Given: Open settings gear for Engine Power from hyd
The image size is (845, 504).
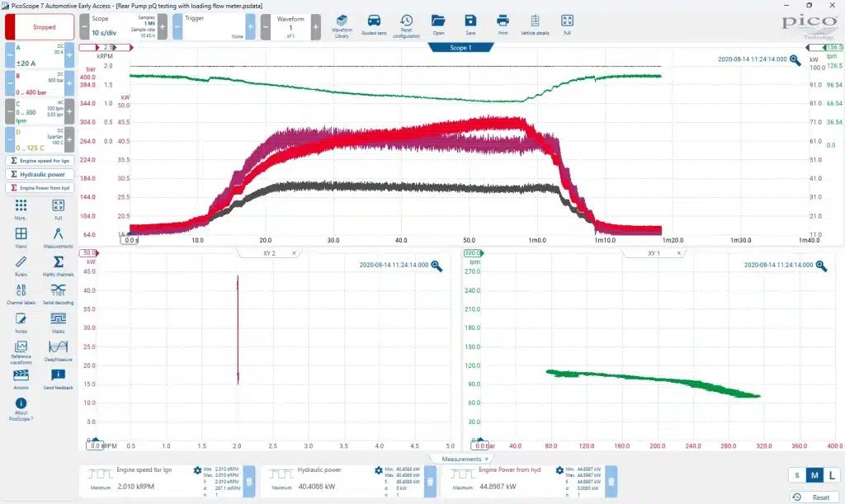Looking at the screenshot, I should (559, 471).
